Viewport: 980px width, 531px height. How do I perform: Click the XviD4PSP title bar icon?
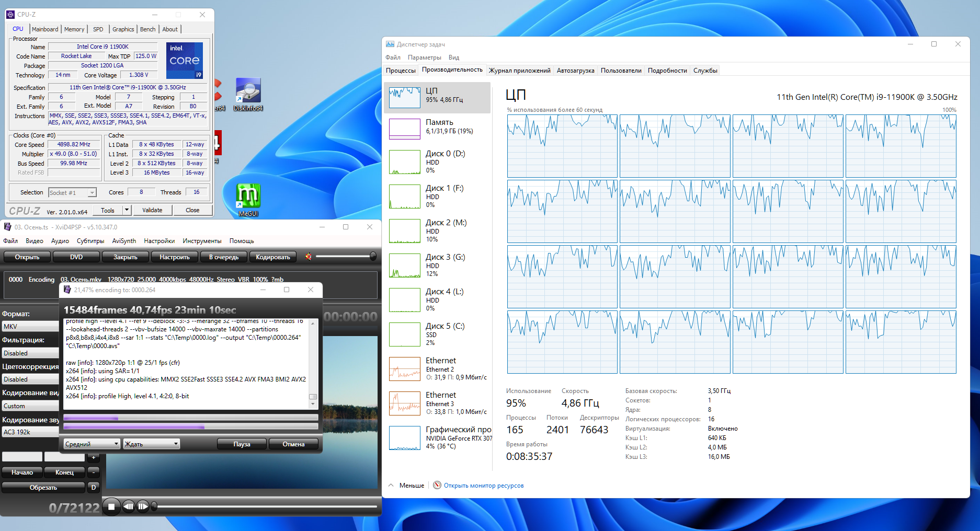click(x=8, y=227)
